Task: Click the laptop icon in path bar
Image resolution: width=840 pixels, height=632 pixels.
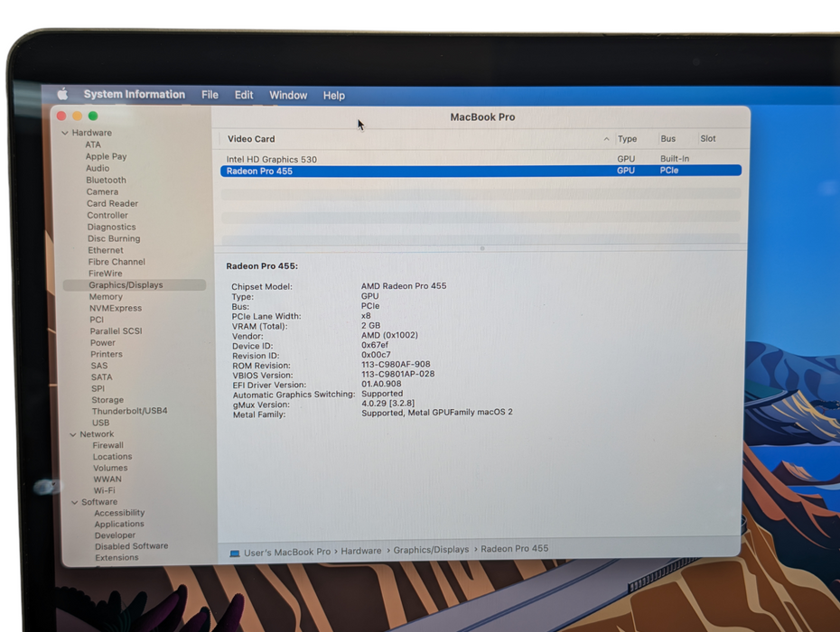Action: (x=235, y=553)
